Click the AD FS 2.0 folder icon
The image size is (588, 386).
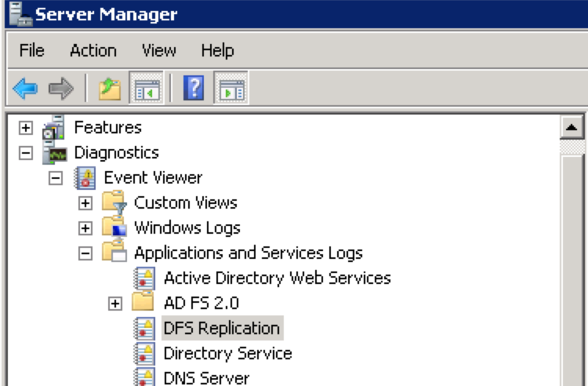(143, 301)
